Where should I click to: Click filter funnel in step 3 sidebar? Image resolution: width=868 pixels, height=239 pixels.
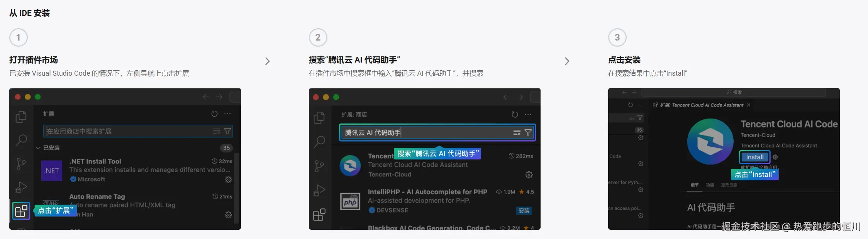tap(640, 118)
